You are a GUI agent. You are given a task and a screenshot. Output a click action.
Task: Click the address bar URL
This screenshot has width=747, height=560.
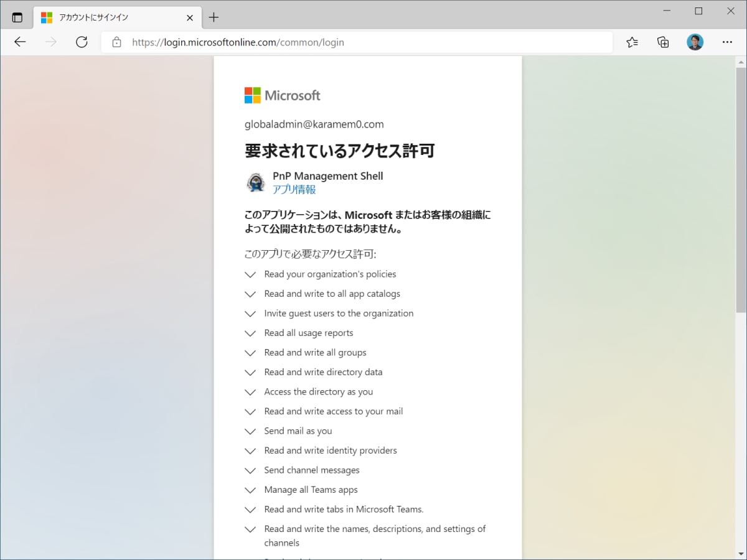click(x=238, y=42)
